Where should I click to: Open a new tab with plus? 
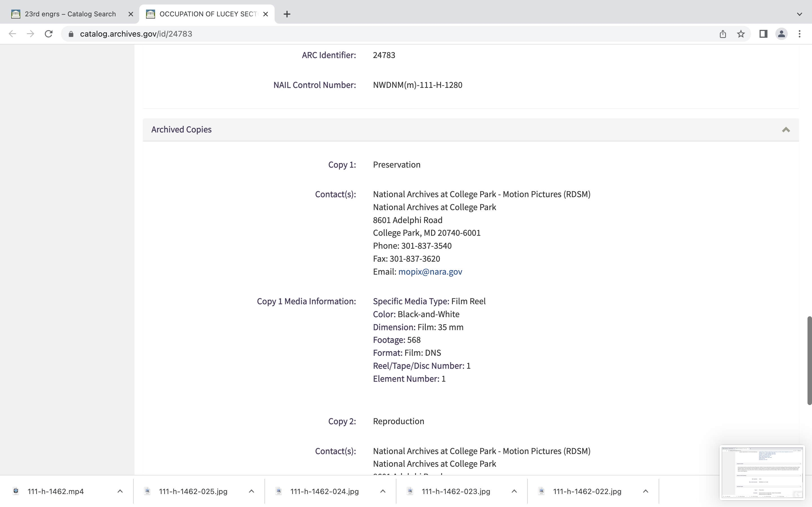[287, 14]
